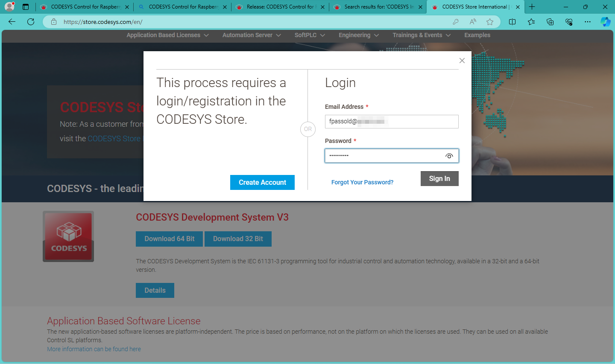Activate Read aloud icon
The image size is (615, 364).
point(473,22)
